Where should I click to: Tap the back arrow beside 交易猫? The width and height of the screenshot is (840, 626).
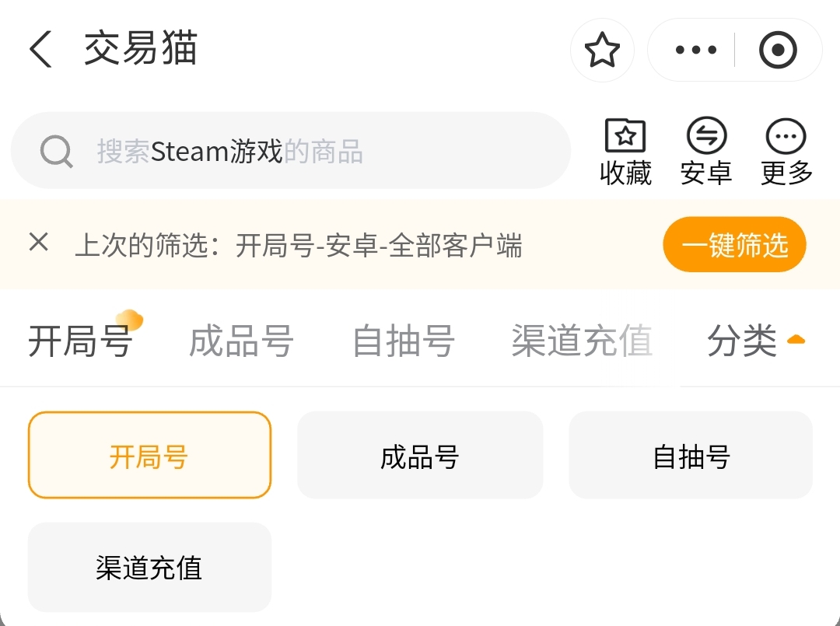tap(40, 50)
